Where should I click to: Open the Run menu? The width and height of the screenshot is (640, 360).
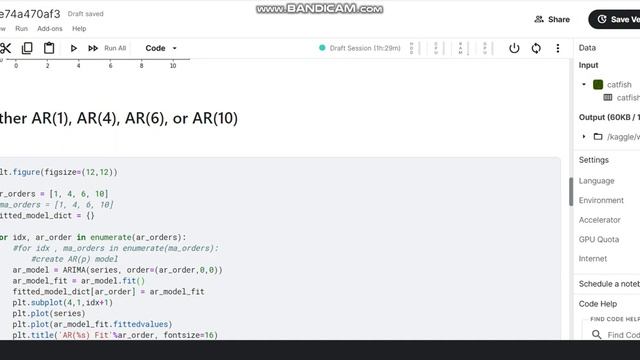21,29
